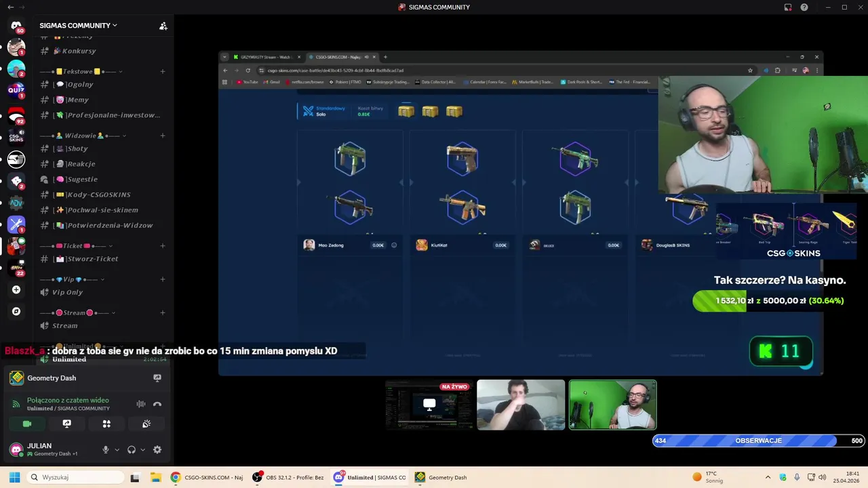This screenshot has height=488, width=868.
Task: Share your screen in the voice panel
Action: coord(66,424)
